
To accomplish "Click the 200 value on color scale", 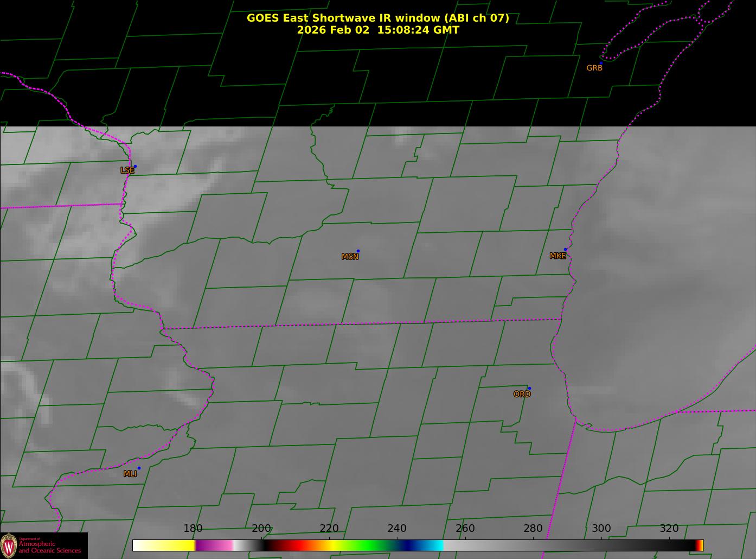I will (261, 529).
